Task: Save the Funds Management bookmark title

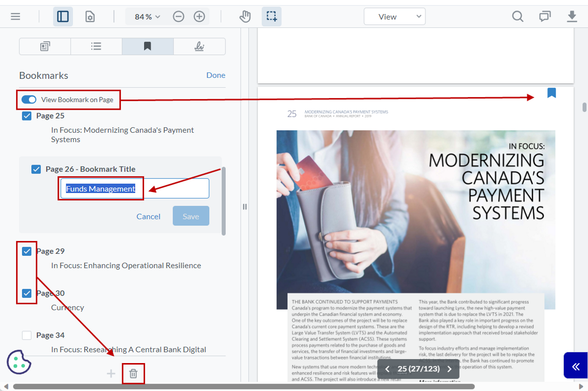Action: (x=191, y=216)
